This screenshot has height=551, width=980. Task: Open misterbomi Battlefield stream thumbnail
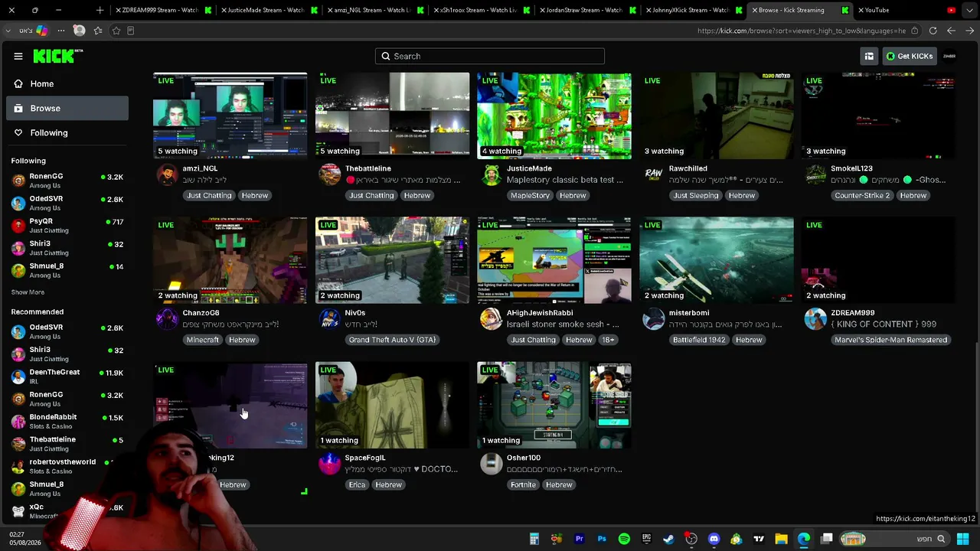click(717, 260)
